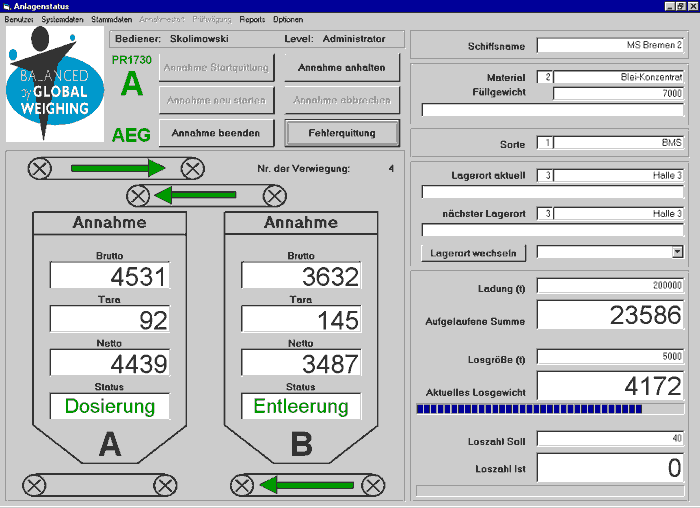Open the Reports menu
Viewport: 700px width, 508px height.
[x=252, y=19]
